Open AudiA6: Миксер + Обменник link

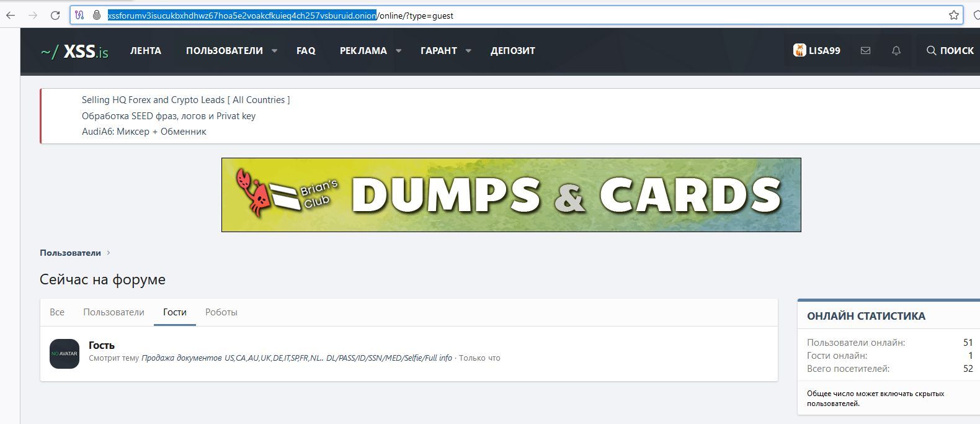144,132
